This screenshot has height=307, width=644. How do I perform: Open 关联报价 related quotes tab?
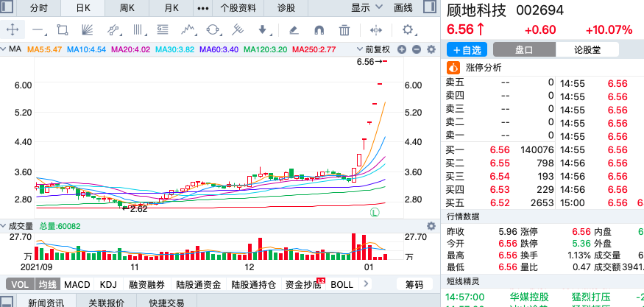pyautogui.click(x=107, y=302)
